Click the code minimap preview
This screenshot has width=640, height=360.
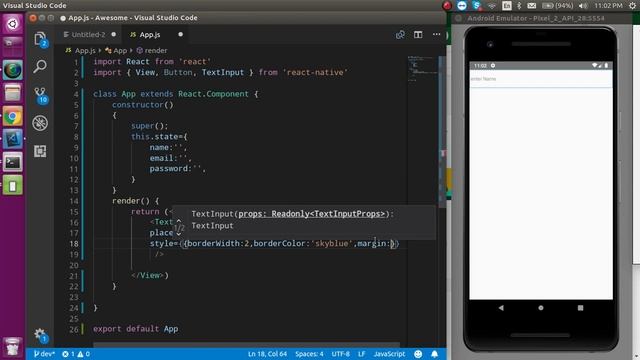(422, 69)
